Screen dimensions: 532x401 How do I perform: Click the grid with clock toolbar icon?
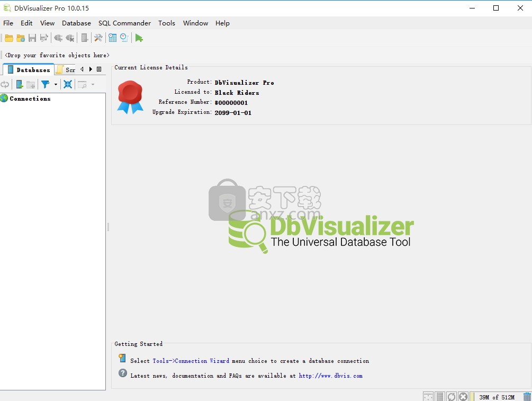pos(113,38)
